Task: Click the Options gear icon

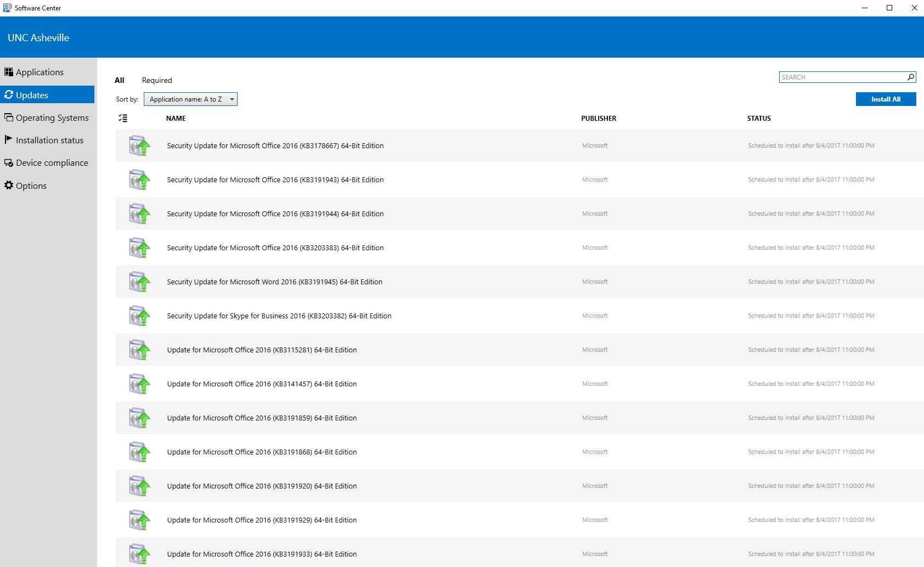Action: pos(9,186)
